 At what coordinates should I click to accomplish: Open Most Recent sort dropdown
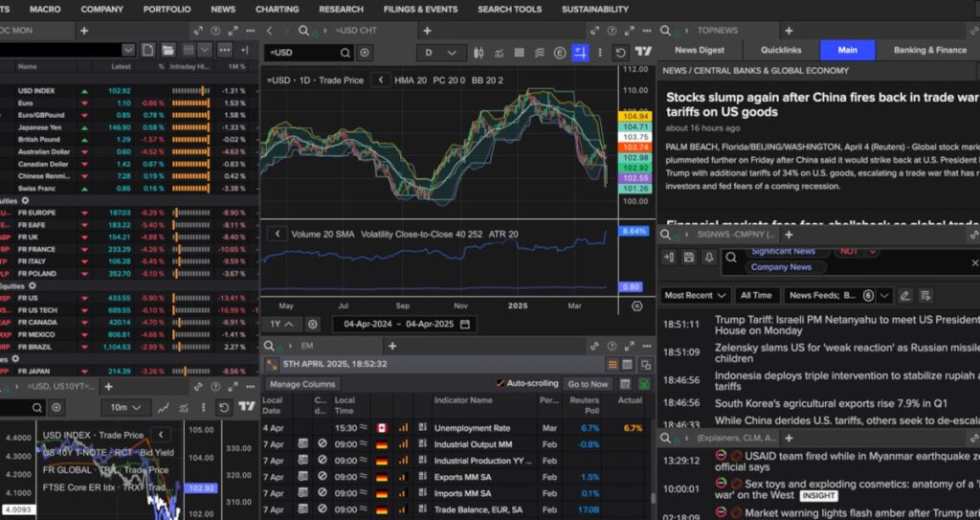pos(695,295)
